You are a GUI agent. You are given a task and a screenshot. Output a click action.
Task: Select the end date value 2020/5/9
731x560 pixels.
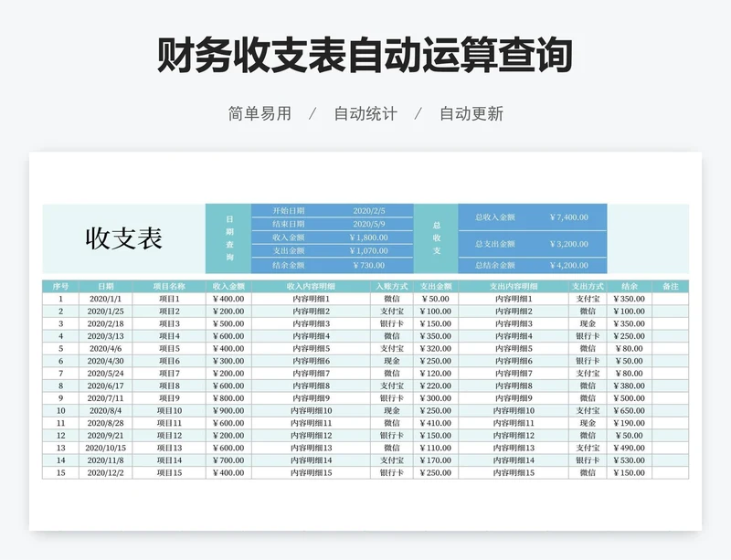pos(369,224)
